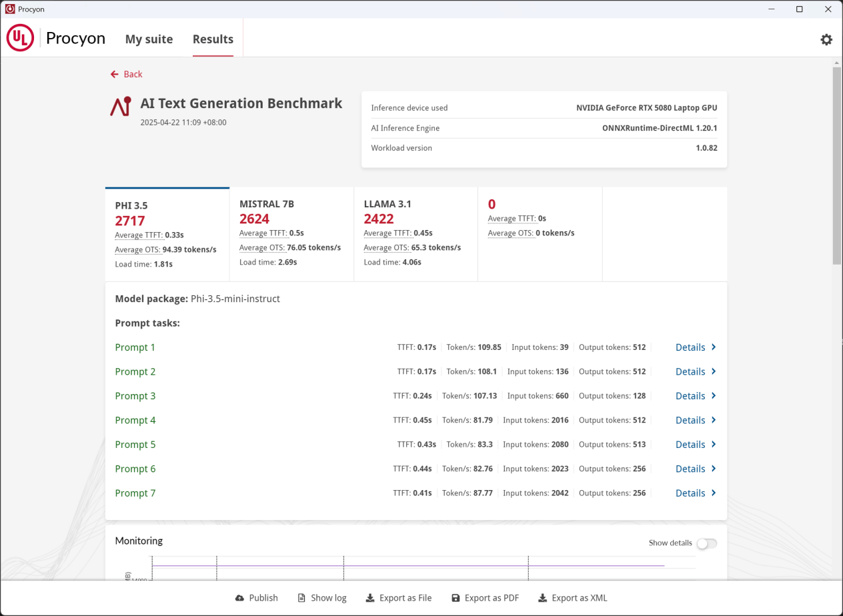Open Details link for Prompt 5
The width and height of the screenshot is (843, 616).
pyautogui.click(x=690, y=445)
